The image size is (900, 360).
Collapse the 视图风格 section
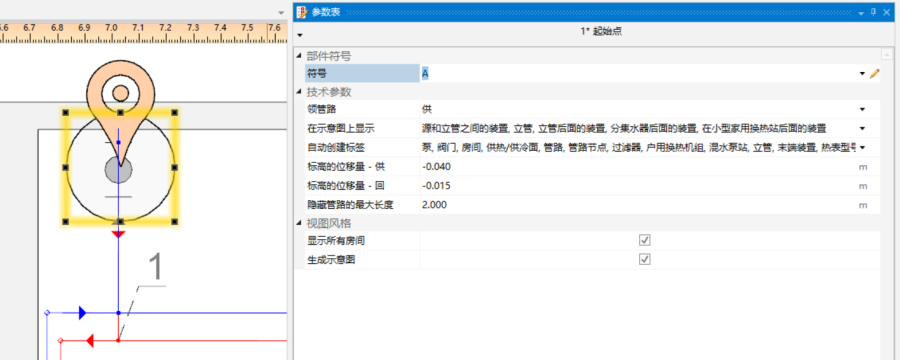[298, 223]
